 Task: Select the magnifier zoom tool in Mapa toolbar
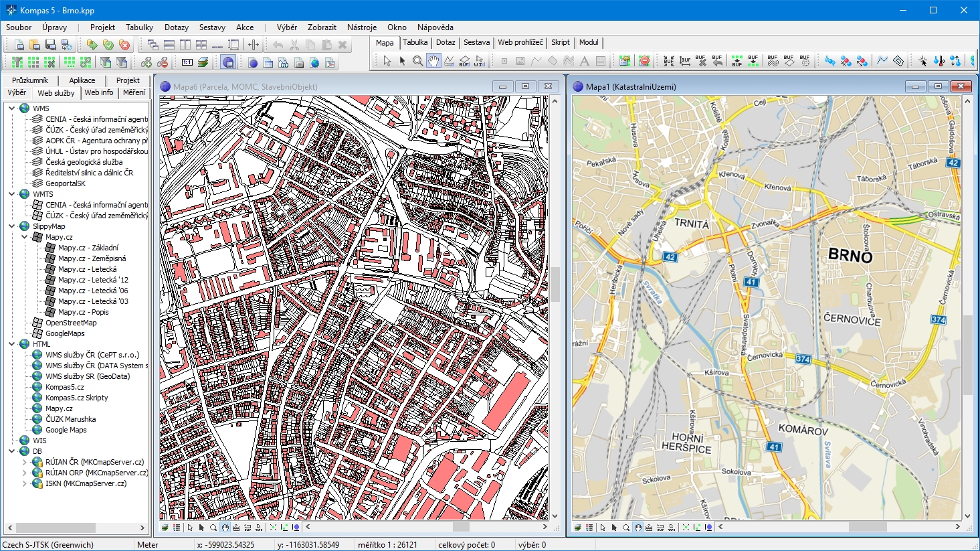click(418, 61)
